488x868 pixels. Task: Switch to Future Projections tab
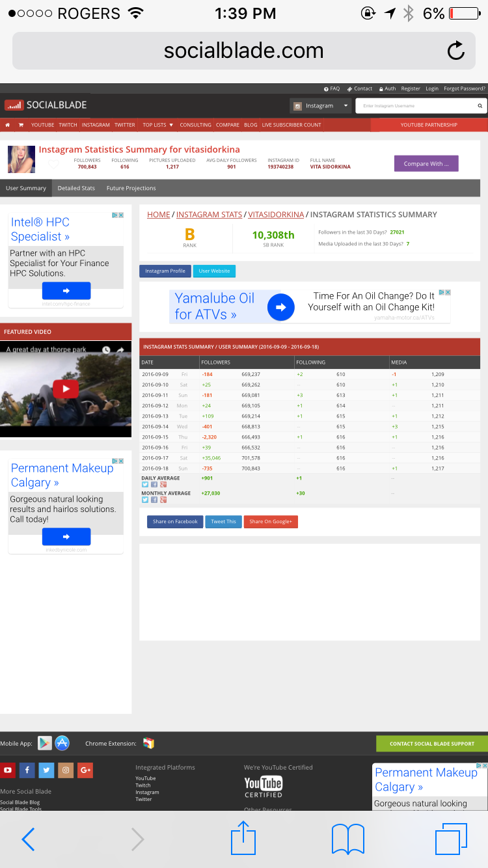(x=131, y=188)
